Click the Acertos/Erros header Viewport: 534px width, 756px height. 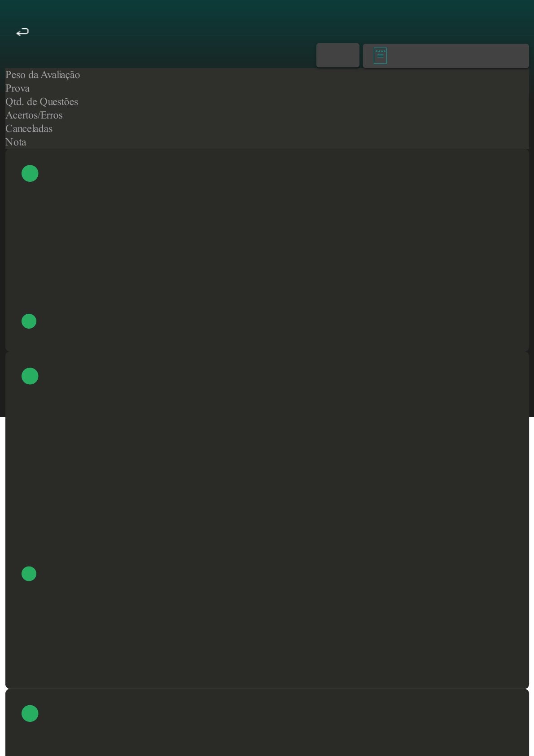[34, 115]
